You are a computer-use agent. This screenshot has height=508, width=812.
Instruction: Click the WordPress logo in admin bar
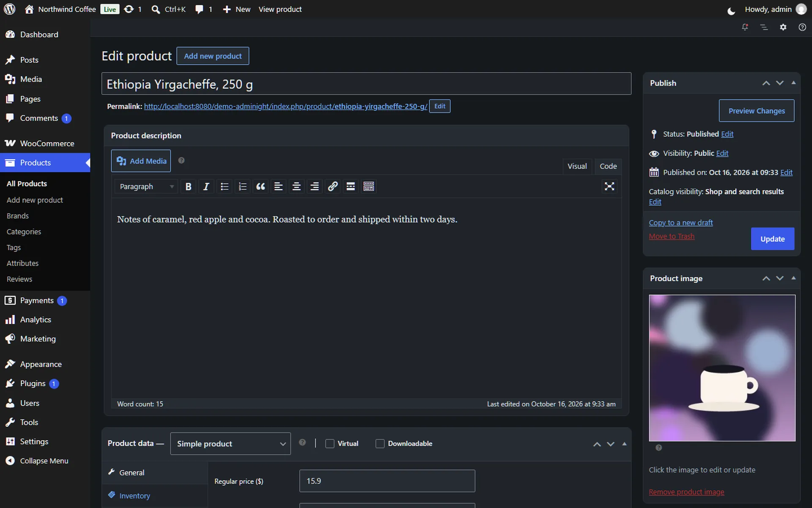9,9
